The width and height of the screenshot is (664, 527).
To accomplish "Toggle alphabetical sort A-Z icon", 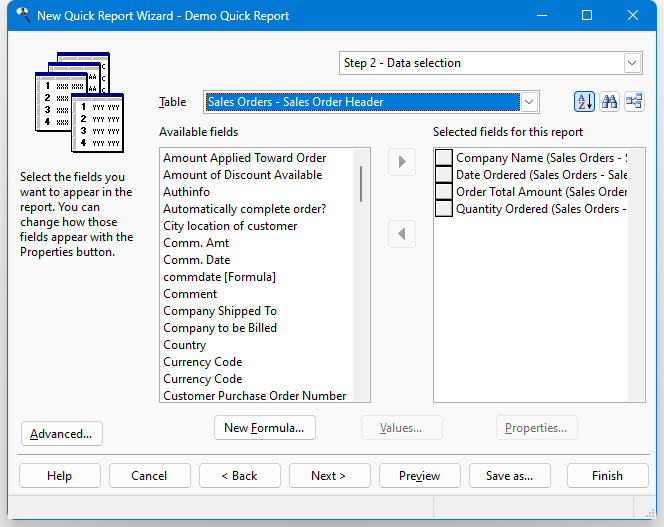I will (584, 102).
